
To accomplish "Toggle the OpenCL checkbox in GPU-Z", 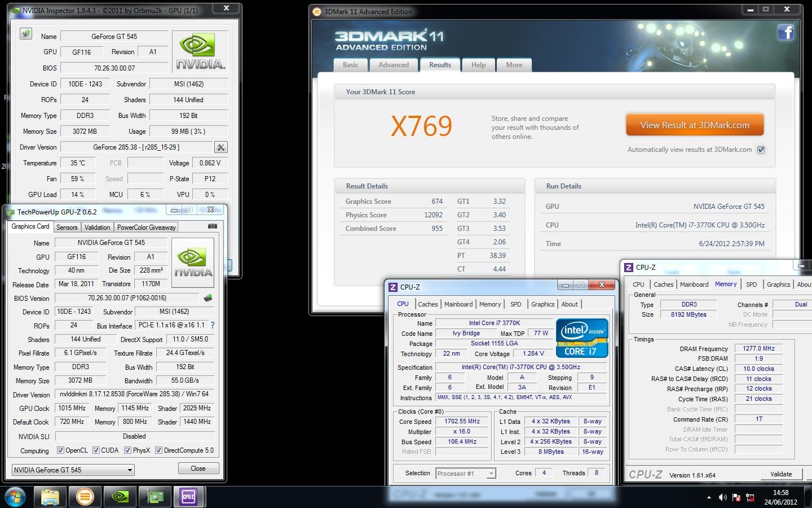I will tap(60, 450).
